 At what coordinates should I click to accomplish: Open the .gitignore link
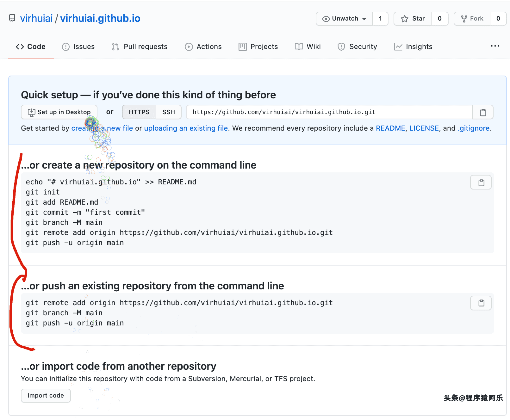click(x=474, y=128)
